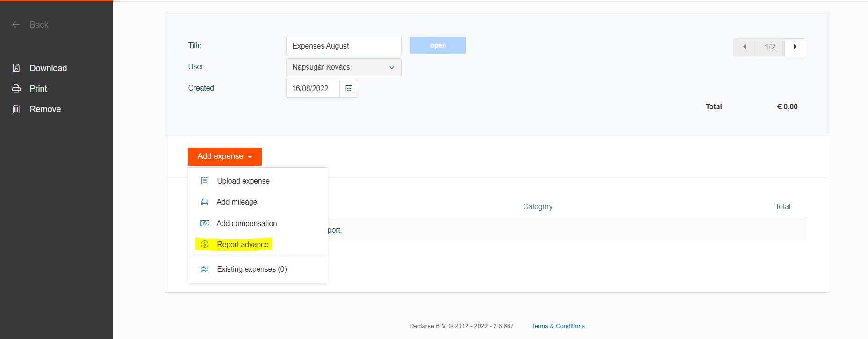This screenshot has height=339, width=868.
Task: Click the Existing expenses coins icon
Action: tap(205, 269)
